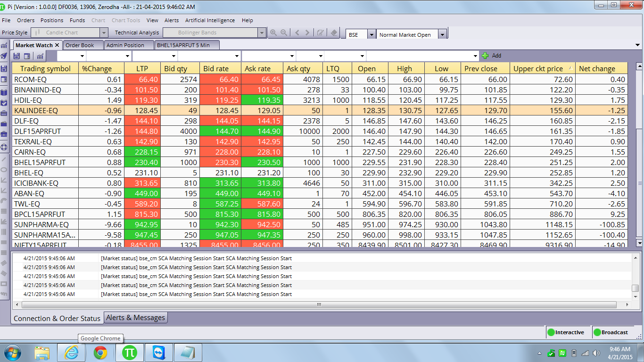Open the Help menu
This screenshot has width=644, height=362.
coord(248,20)
